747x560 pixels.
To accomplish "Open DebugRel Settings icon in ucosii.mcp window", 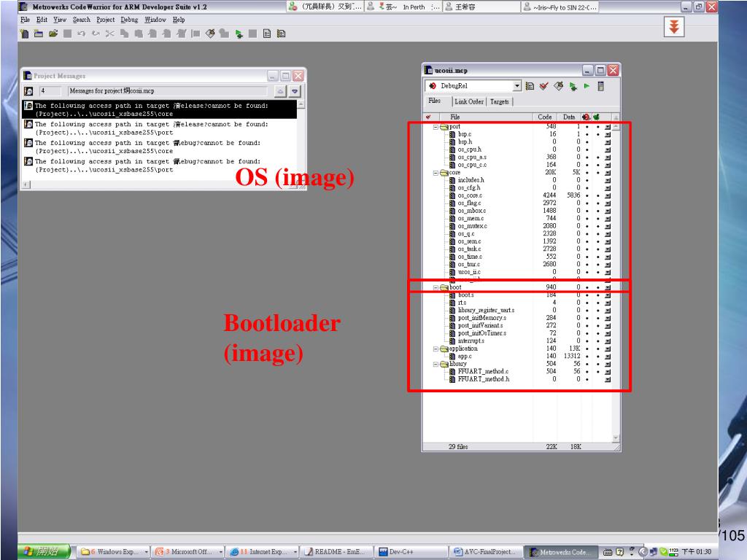I will point(530,86).
